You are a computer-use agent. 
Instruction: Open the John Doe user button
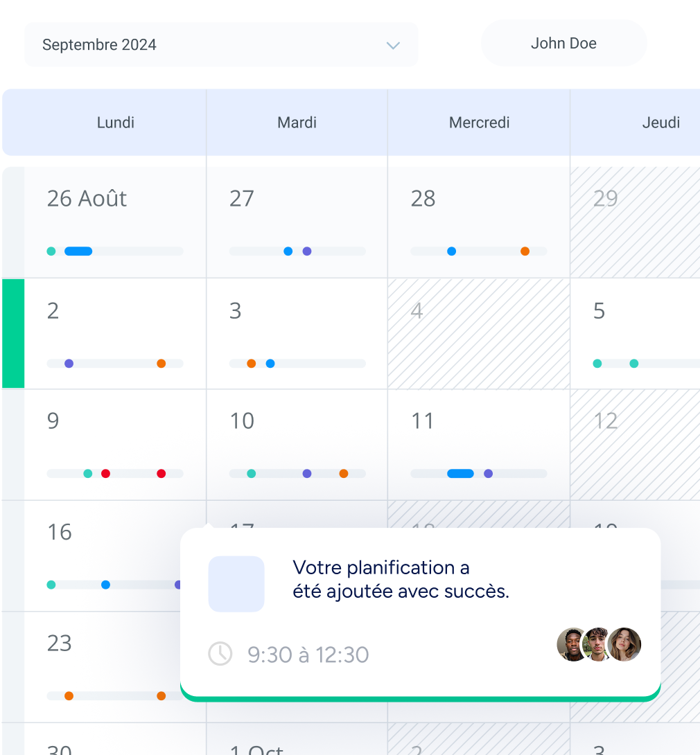tap(563, 44)
